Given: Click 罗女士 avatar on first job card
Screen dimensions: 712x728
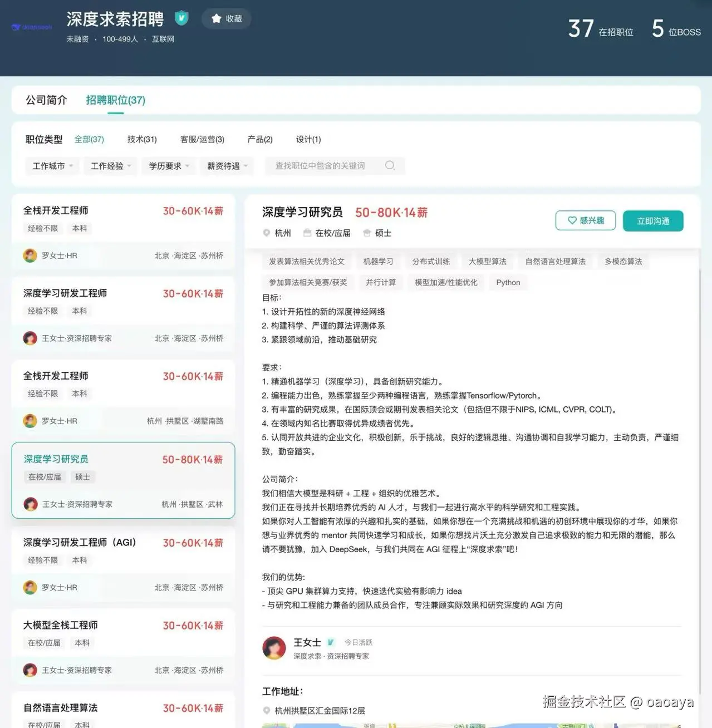Looking at the screenshot, I should (x=30, y=255).
